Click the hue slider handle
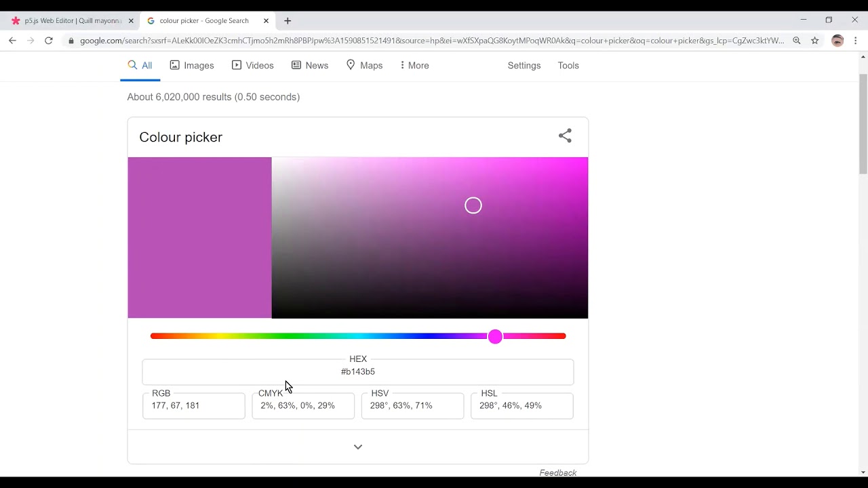This screenshot has height=488, width=868. tap(495, 336)
